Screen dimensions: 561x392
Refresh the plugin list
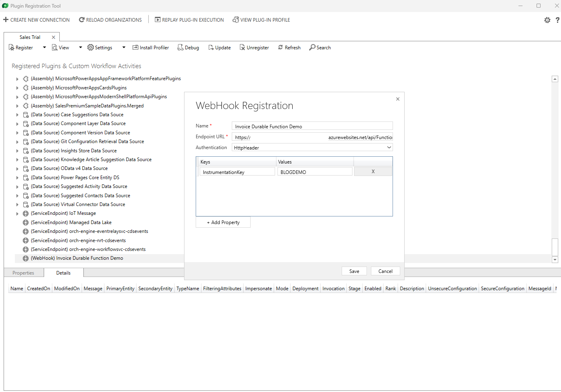pyautogui.click(x=289, y=47)
